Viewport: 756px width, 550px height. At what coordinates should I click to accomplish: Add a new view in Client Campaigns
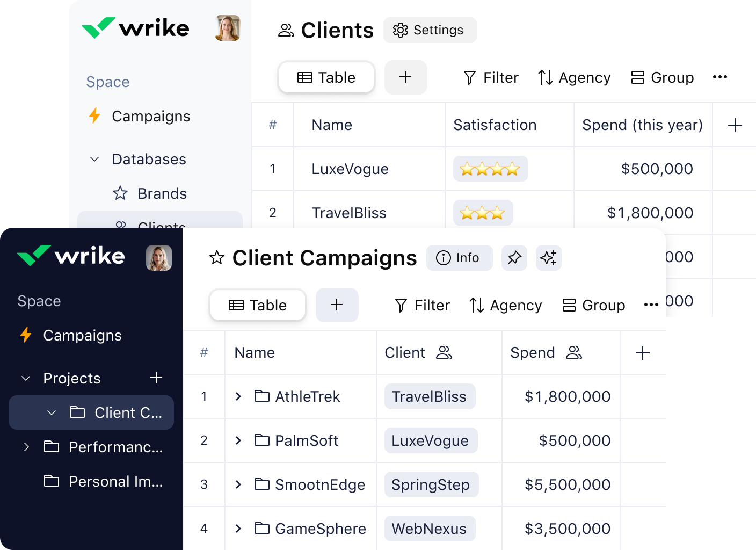click(337, 305)
